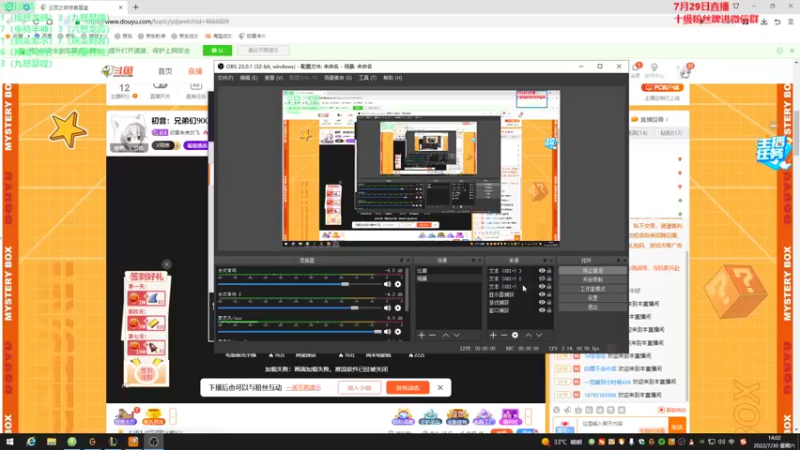
Task: Mute the first desktop audio channel in OBS mixer
Action: (387, 284)
